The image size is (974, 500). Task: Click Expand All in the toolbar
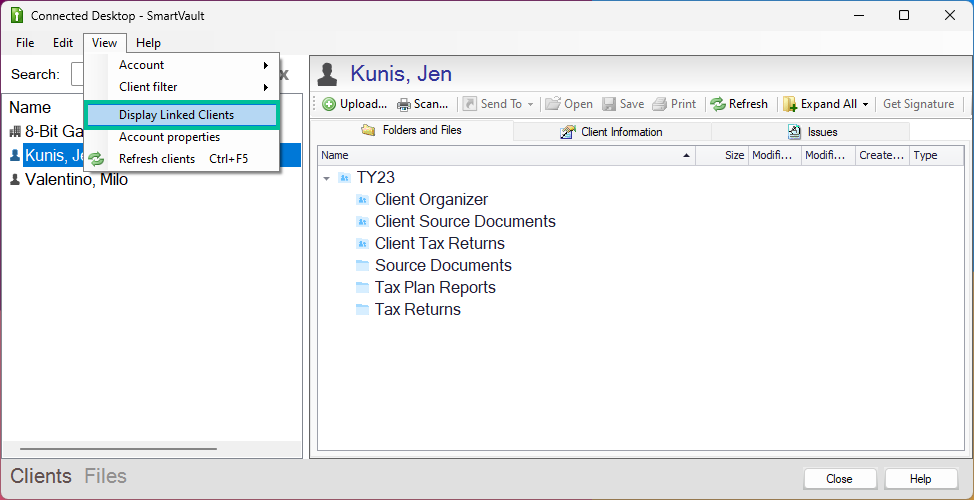point(821,104)
